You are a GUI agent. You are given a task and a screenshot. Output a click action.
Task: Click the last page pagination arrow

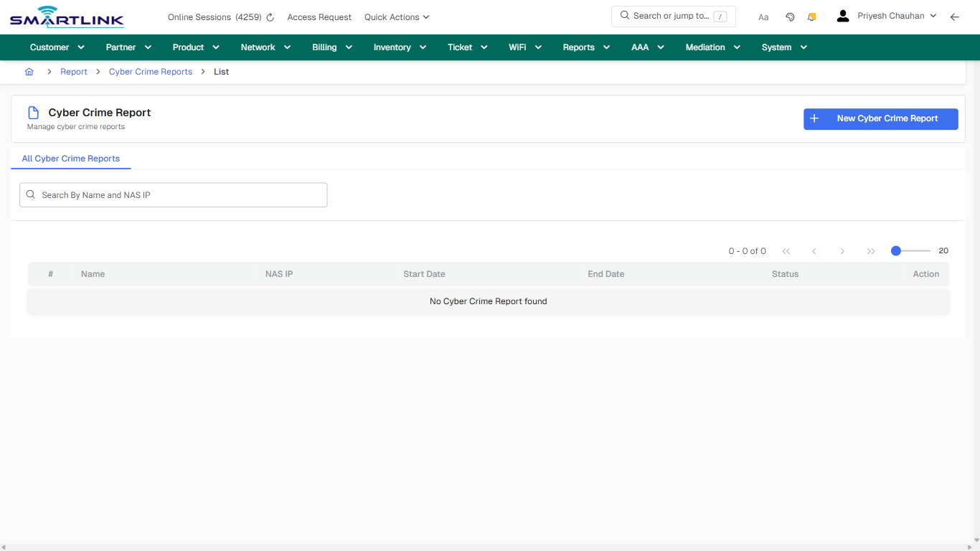coord(871,250)
